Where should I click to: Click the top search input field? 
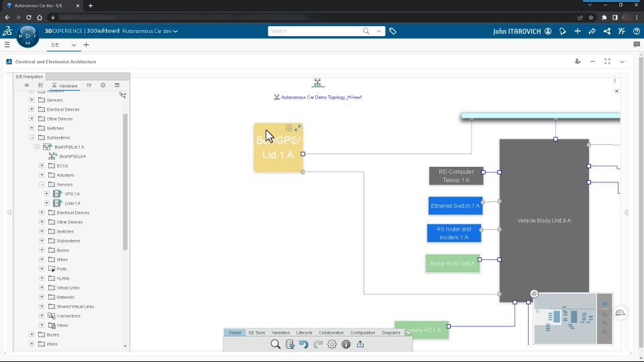(315, 32)
